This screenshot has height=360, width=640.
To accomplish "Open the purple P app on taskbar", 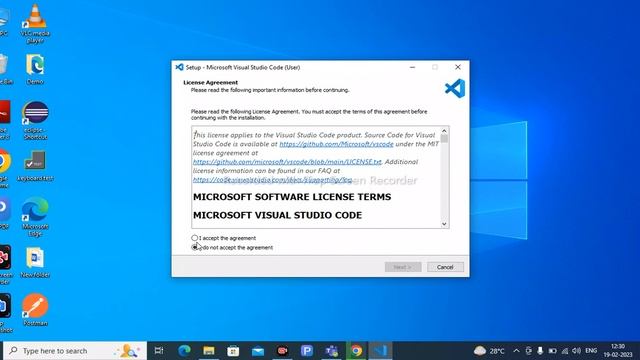I will click(307, 351).
